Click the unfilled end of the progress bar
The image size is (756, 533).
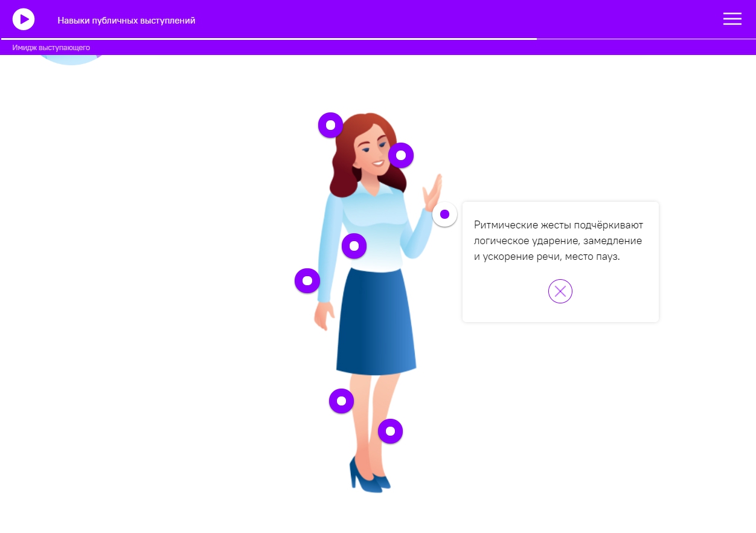point(646,39)
